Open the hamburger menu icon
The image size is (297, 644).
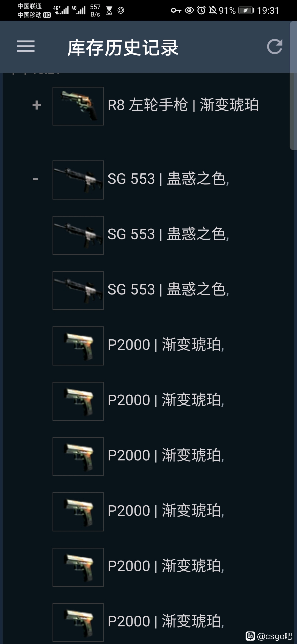click(26, 46)
